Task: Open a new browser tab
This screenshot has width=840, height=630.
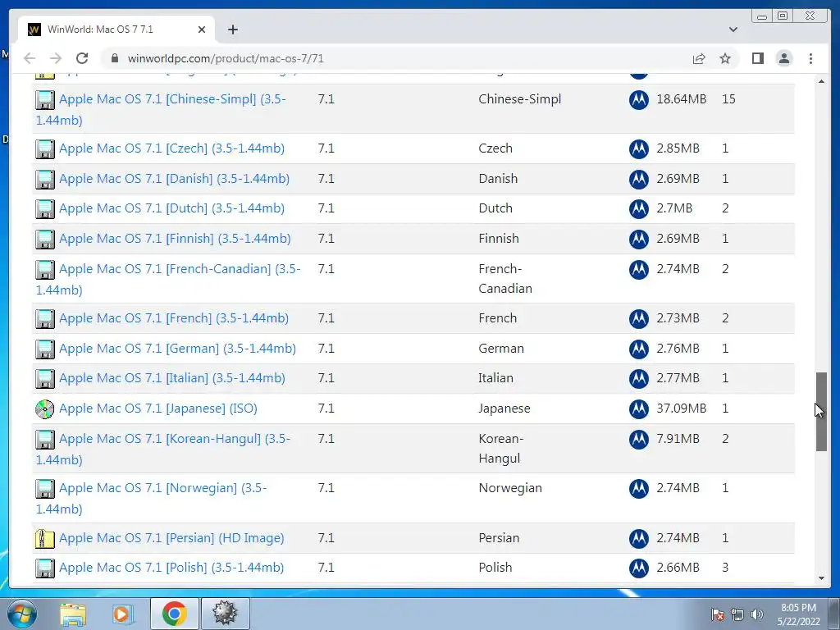Action: tap(232, 30)
